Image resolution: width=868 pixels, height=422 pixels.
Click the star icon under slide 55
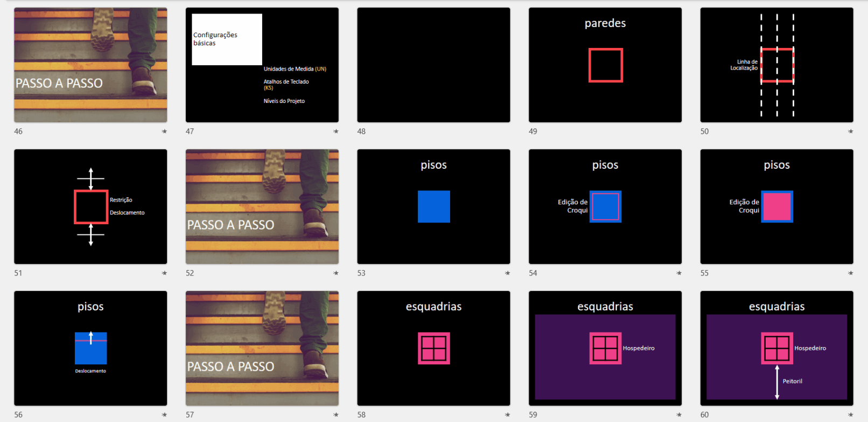pos(850,273)
